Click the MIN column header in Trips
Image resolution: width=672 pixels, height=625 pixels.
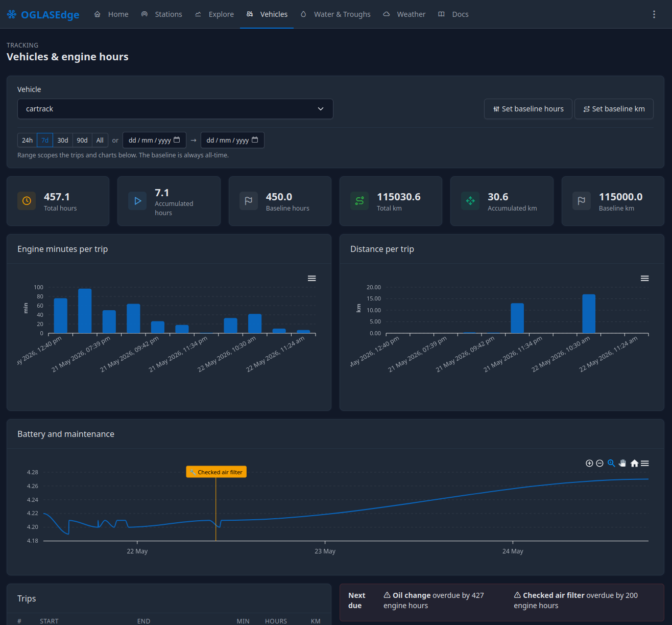point(243,621)
